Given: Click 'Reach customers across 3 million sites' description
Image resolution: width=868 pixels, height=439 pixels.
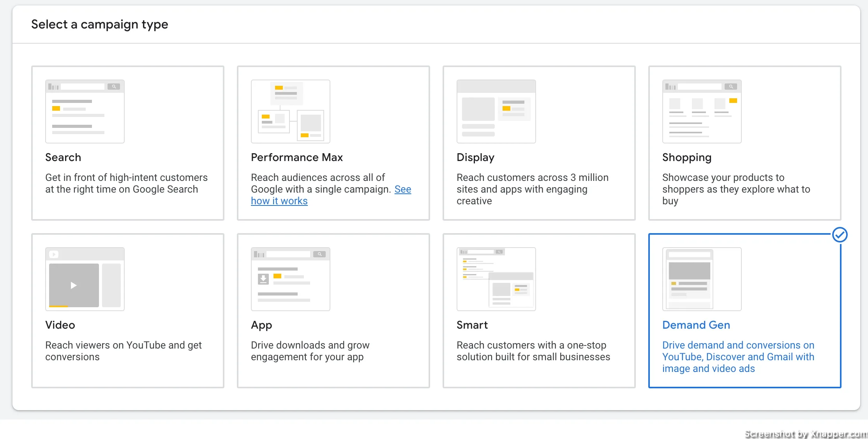Looking at the screenshot, I should [533, 189].
